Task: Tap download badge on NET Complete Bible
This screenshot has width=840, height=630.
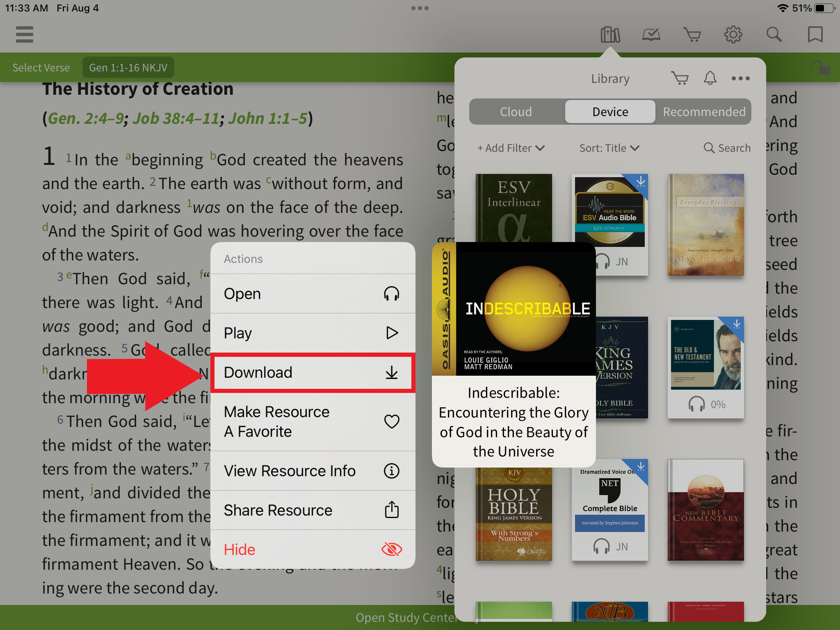Action: coord(640,466)
